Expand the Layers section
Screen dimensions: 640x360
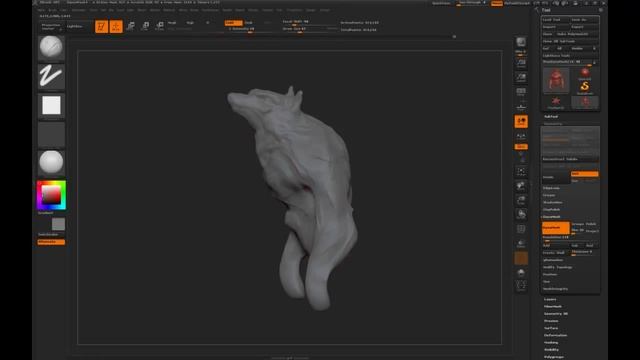pyautogui.click(x=550, y=299)
